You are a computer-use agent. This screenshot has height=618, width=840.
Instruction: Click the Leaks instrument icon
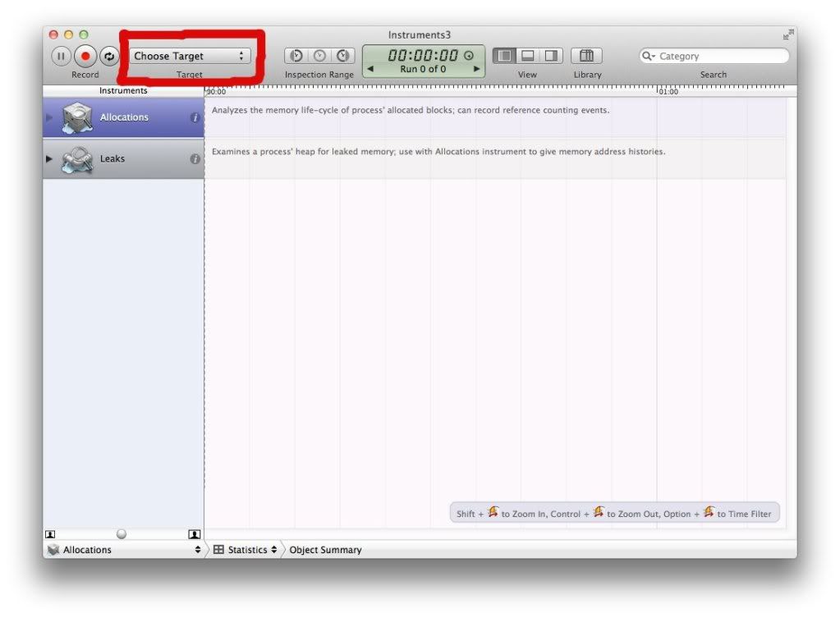[x=78, y=159]
